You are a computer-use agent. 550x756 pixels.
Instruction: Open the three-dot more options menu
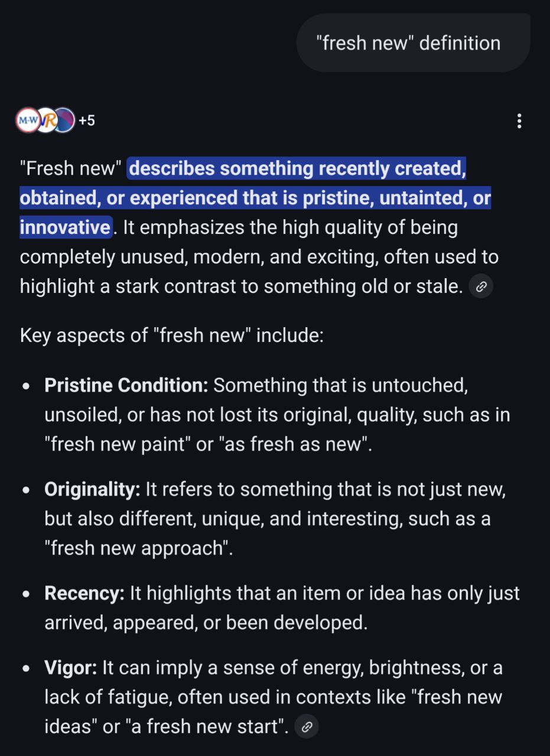pos(519,122)
